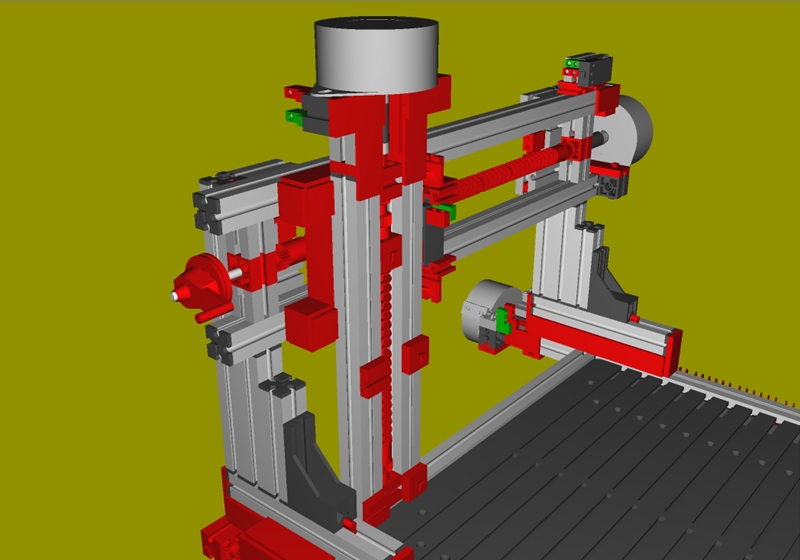The image size is (800, 560).
Task: Select the red vertical toothed rack
Action: [384, 300]
